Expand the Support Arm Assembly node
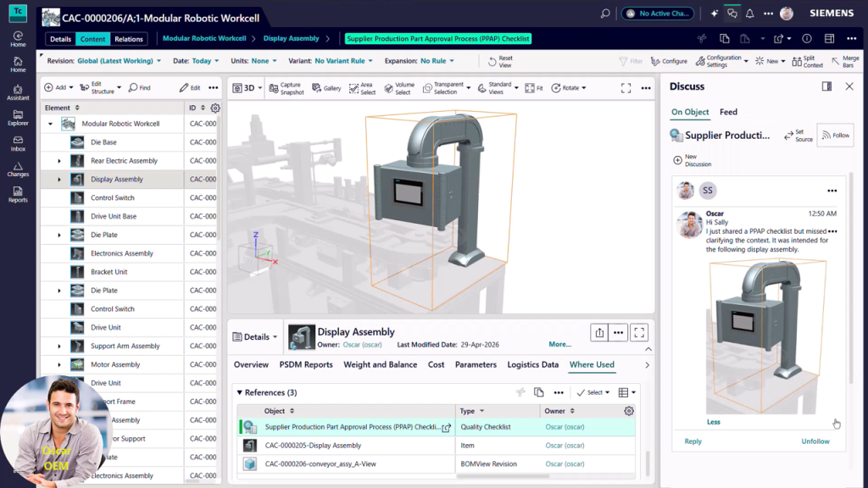Image resolution: width=868 pixels, height=488 pixels. tap(59, 347)
